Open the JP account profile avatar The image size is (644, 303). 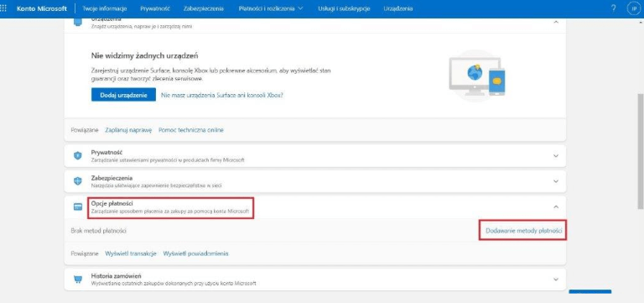(634, 8)
